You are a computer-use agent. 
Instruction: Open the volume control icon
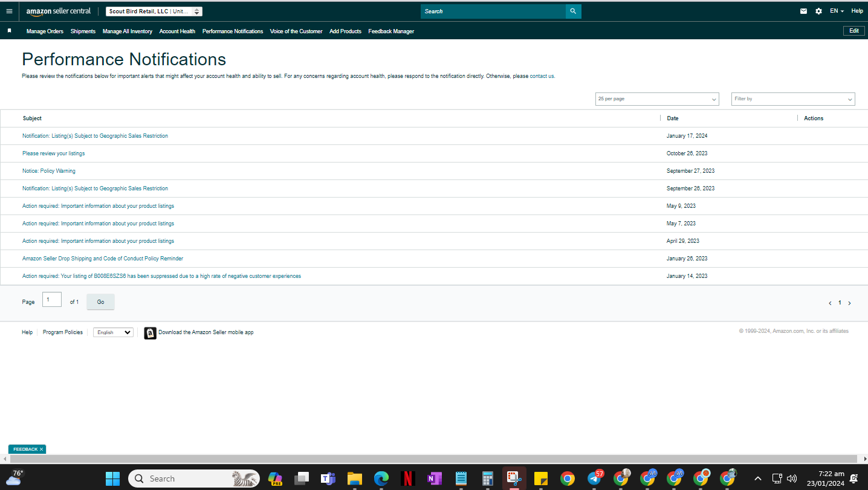tap(792, 479)
